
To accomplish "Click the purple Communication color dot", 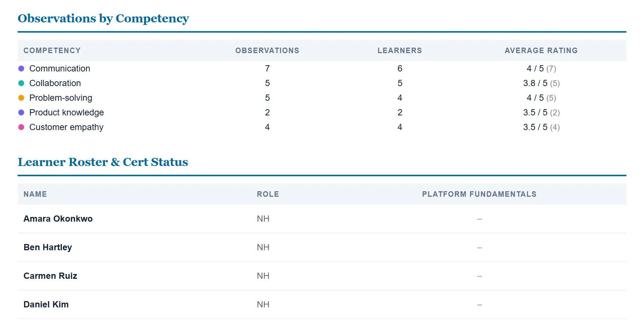I will (21, 69).
